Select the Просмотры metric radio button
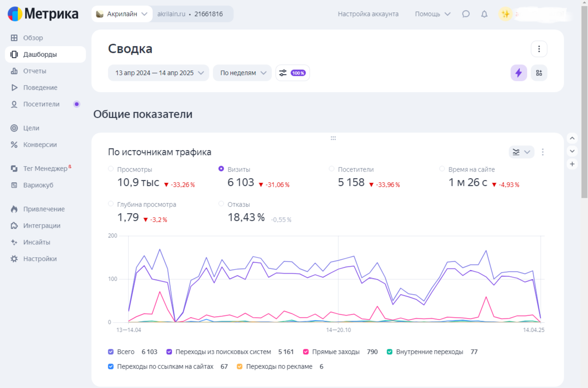588x388 pixels. tap(111, 169)
